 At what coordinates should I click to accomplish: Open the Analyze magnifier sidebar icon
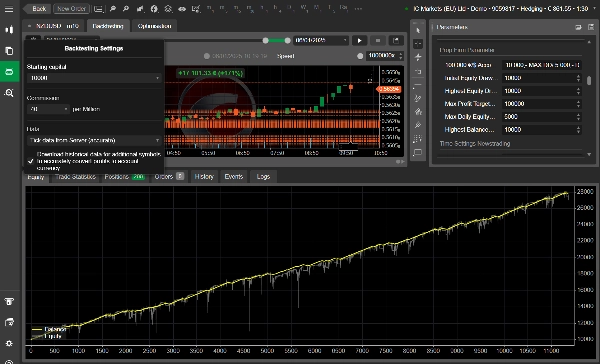[x=9, y=93]
